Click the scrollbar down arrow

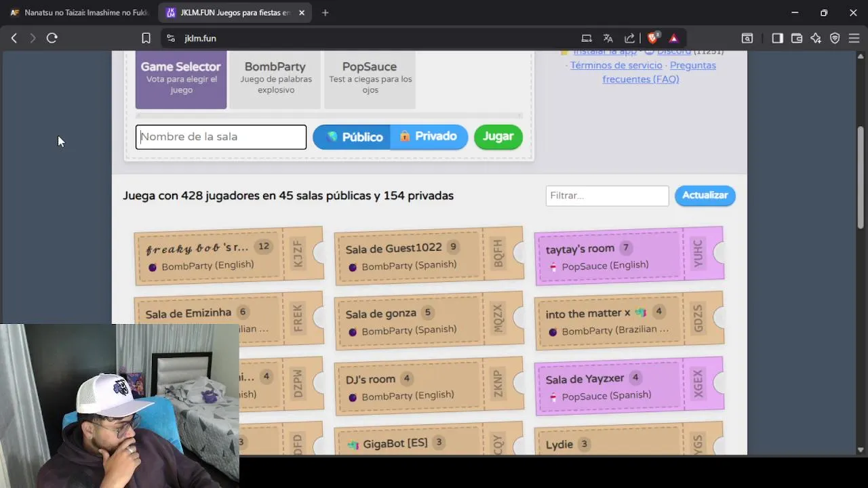point(861,449)
